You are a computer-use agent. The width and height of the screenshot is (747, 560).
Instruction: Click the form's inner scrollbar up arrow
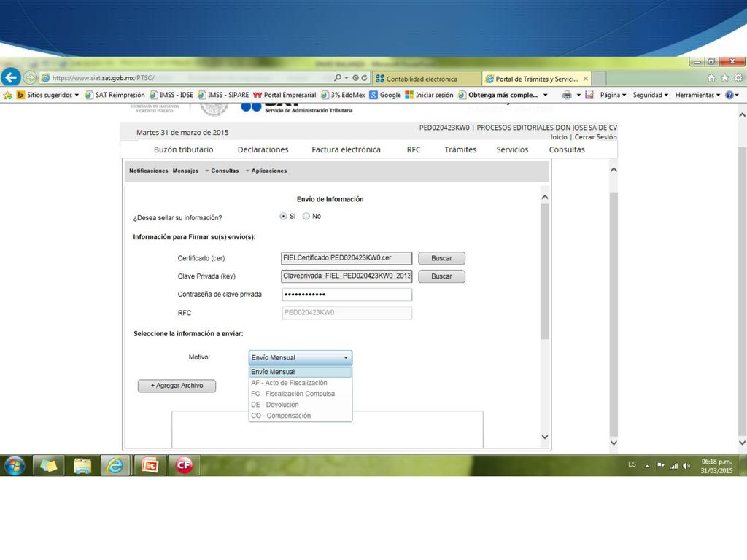545,197
